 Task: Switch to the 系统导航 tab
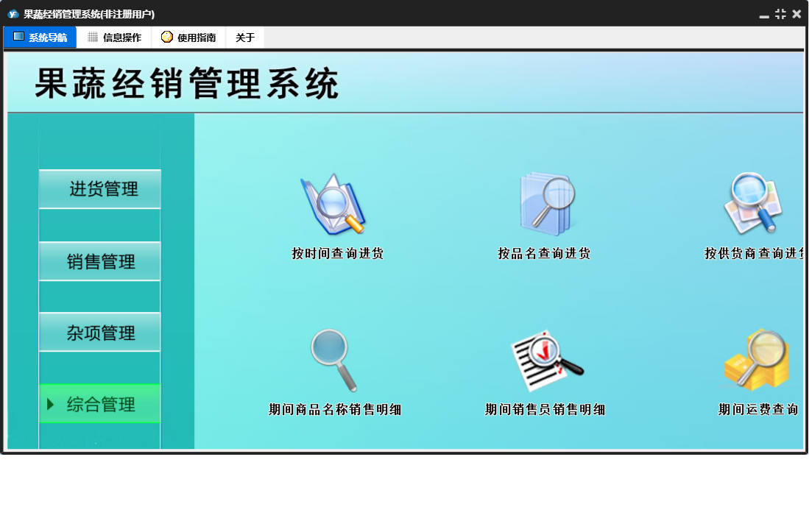tap(40, 37)
